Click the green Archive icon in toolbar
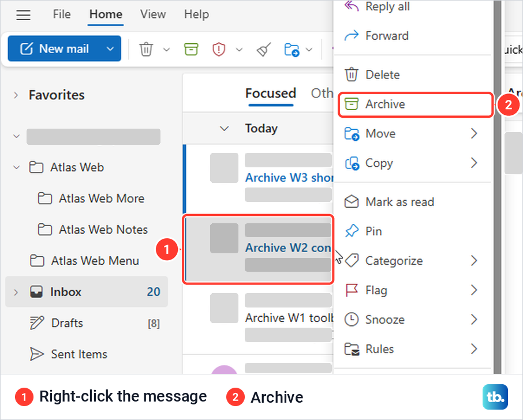This screenshot has width=523, height=420. click(x=191, y=49)
